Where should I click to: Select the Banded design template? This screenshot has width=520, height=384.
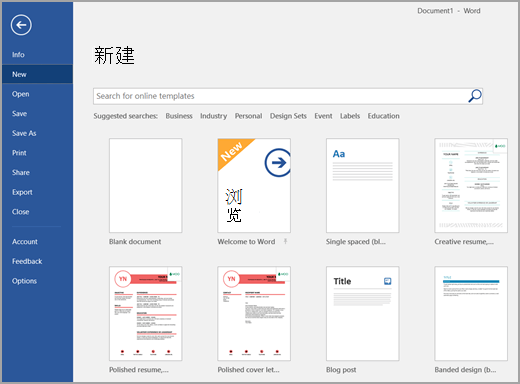coord(471,313)
